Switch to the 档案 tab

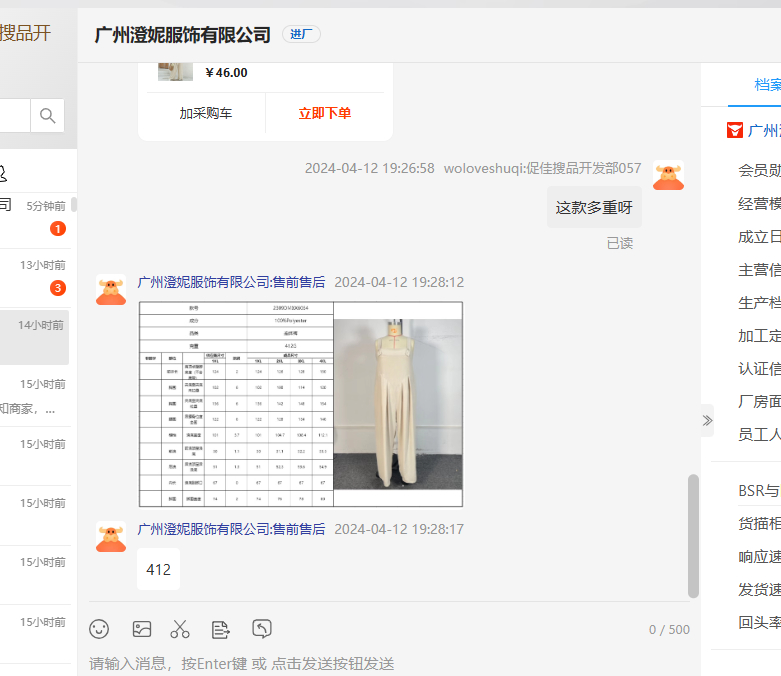(766, 85)
